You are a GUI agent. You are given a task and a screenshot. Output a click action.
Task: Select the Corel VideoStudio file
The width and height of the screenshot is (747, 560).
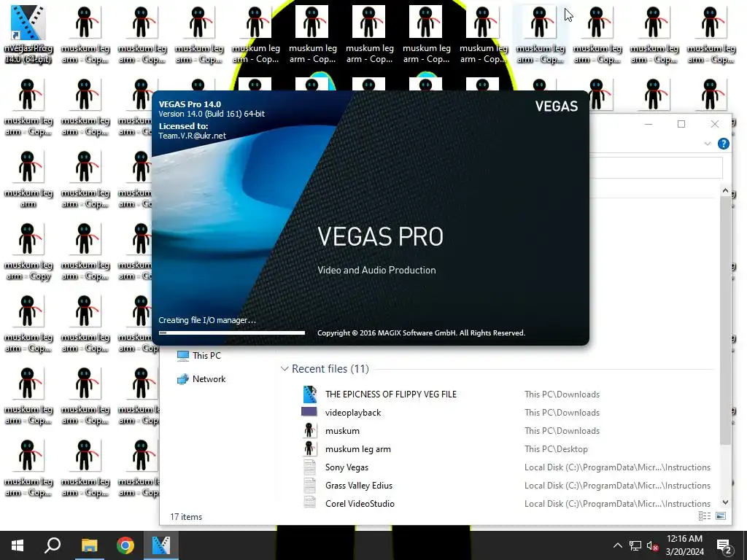click(506, 503)
